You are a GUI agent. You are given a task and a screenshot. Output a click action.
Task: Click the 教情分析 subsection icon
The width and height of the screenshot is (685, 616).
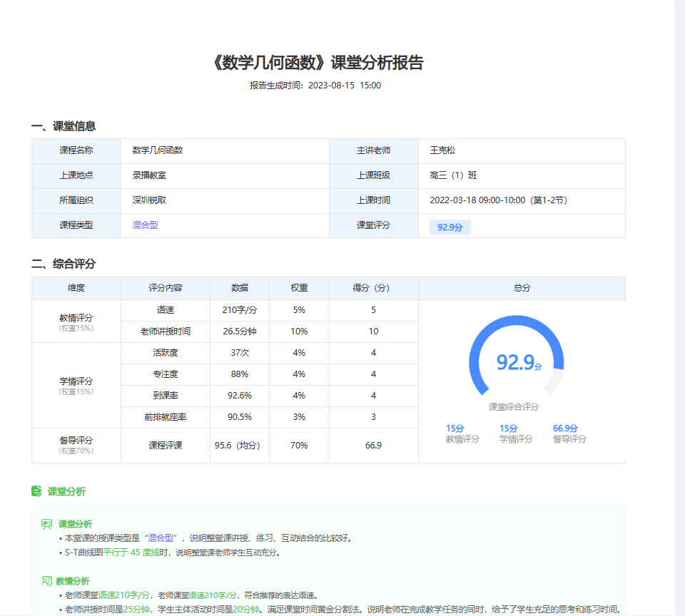pos(46,581)
